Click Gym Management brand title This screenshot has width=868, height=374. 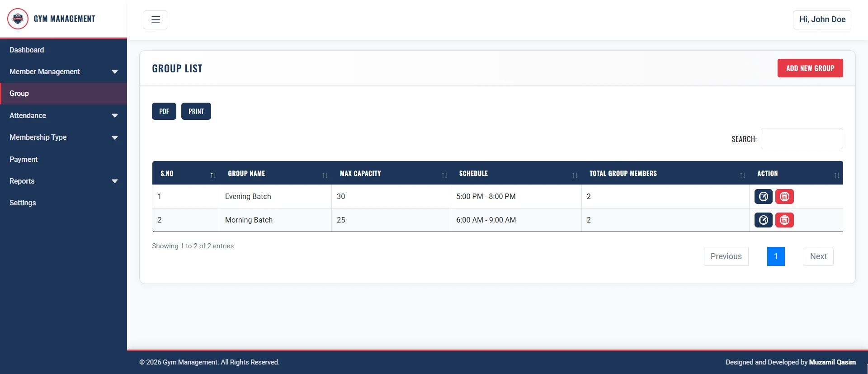pos(64,19)
